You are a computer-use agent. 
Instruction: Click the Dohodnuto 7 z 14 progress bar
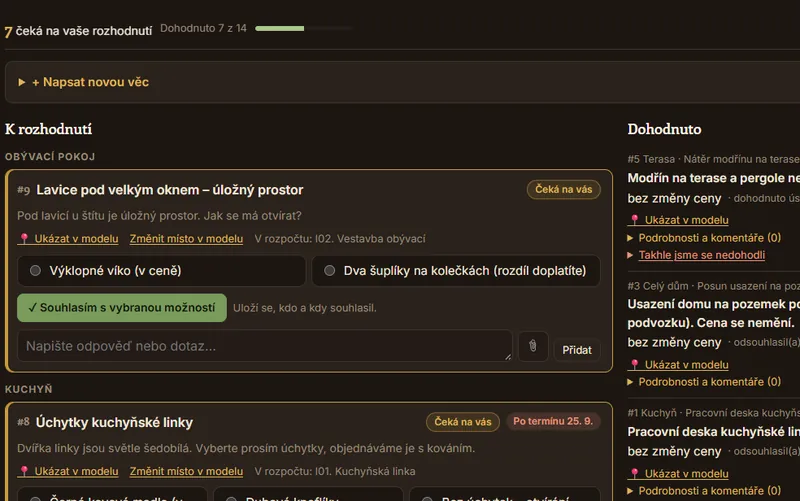[x=304, y=29]
